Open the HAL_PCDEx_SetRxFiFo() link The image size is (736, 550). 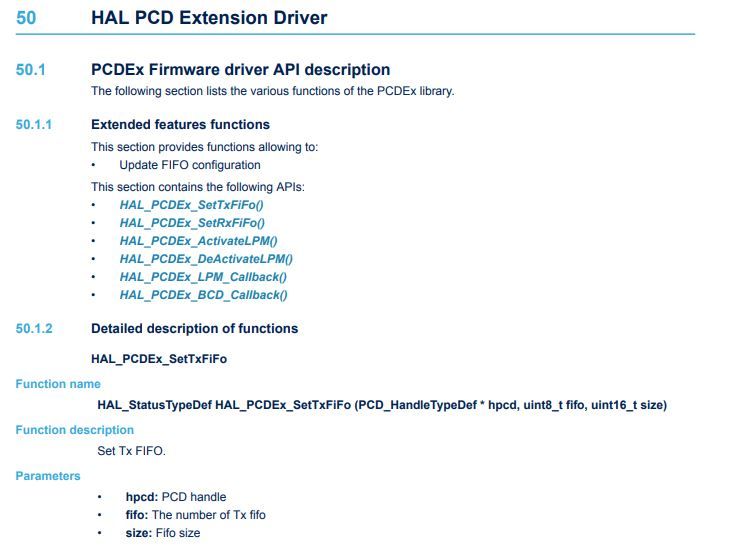tap(192, 223)
